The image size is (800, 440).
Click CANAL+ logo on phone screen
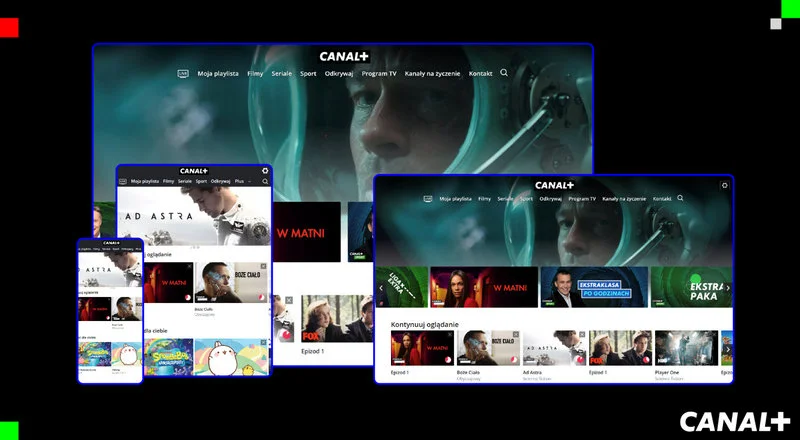[111, 243]
